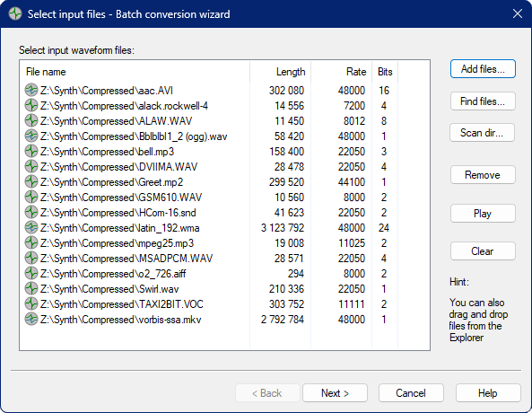Click the file icon for latin_192.wma
The height and width of the screenshot is (413, 532).
tap(31, 227)
